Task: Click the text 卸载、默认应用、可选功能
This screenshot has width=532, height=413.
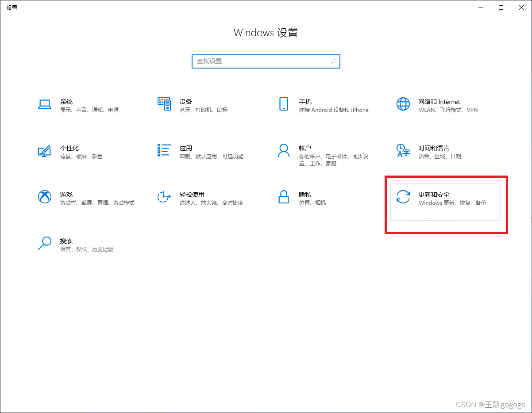Action: (x=212, y=157)
